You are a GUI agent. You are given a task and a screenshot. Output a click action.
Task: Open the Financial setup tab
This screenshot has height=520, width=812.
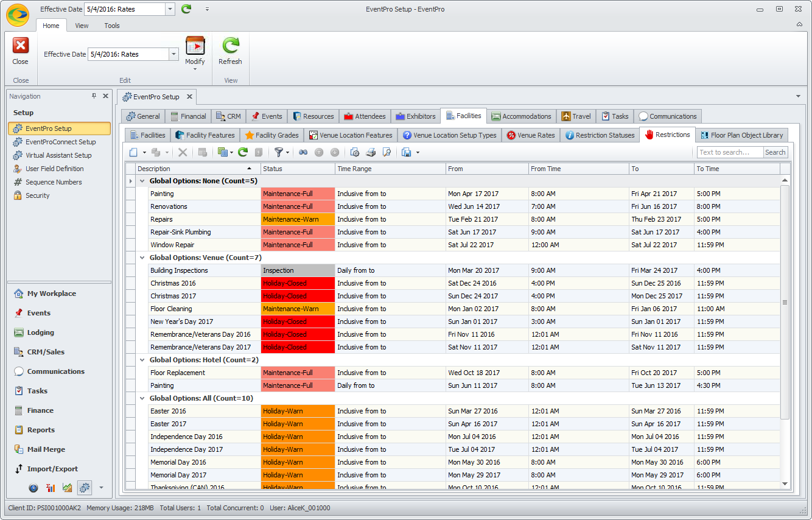point(187,116)
